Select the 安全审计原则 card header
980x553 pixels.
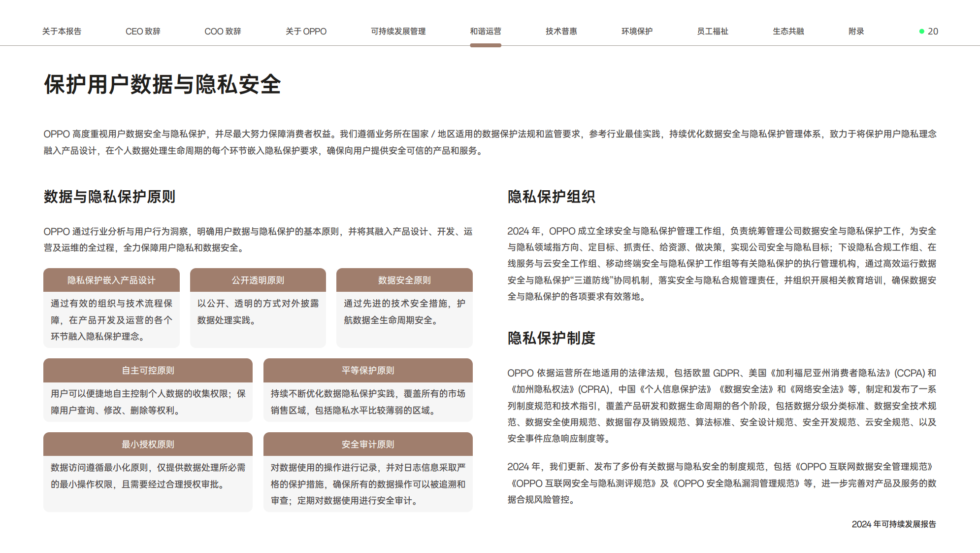tap(368, 444)
